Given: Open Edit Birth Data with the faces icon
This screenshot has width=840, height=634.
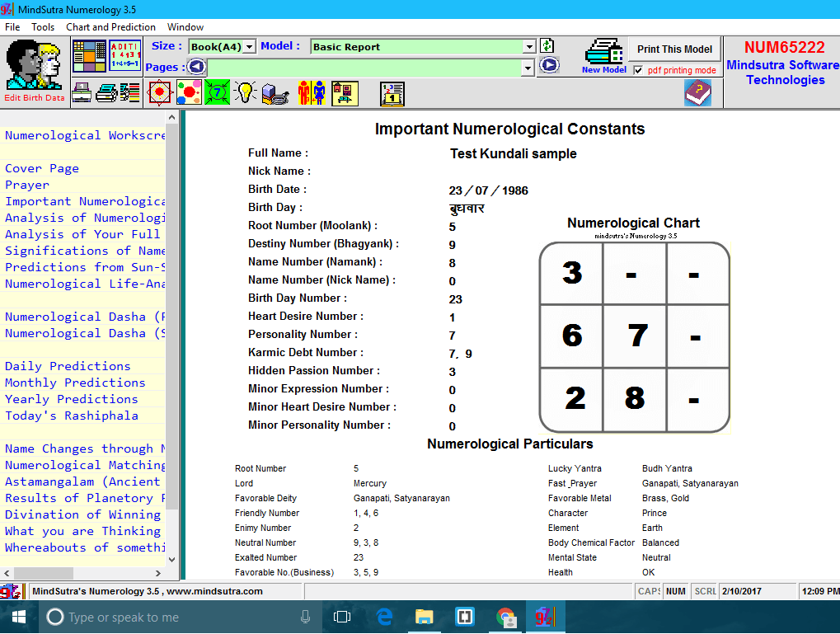Looking at the screenshot, I should [35, 71].
